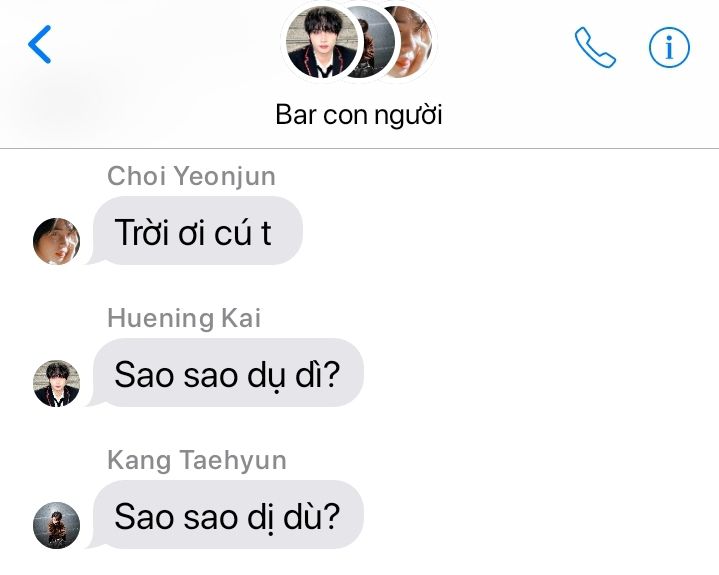Screen dimensions: 719x575
Task: Tap the group avatar cluster in the header
Action: click(359, 42)
